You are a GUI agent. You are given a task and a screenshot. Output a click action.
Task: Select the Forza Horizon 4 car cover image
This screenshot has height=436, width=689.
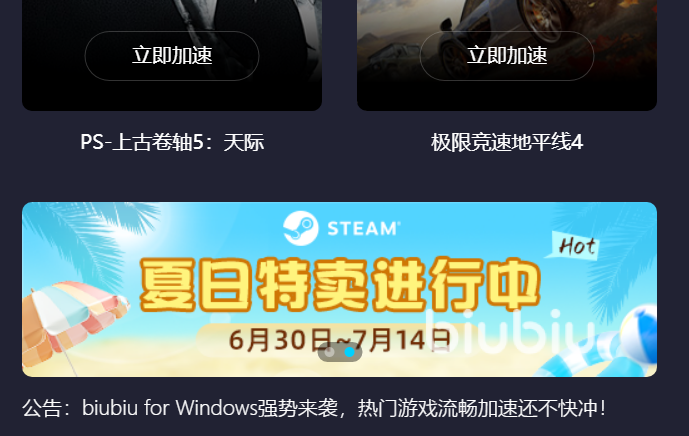pyautogui.click(x=507, y=55)
